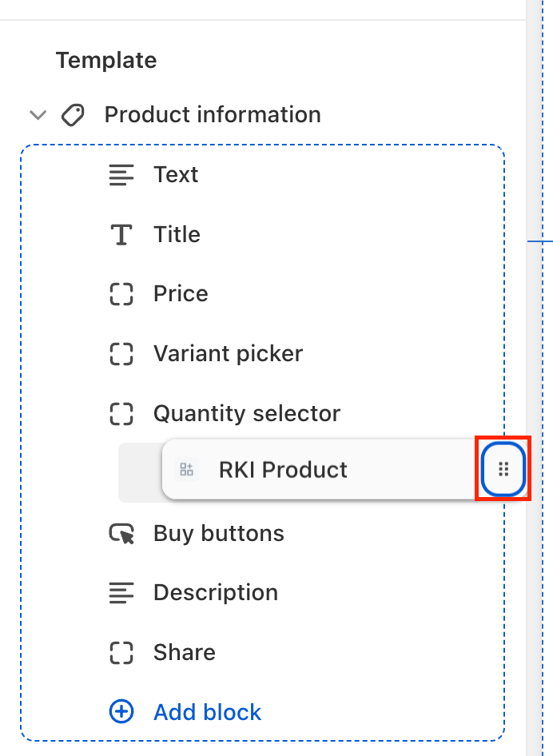
Task: Click the Price block bracket icon
Action: [x=121, y=294]
